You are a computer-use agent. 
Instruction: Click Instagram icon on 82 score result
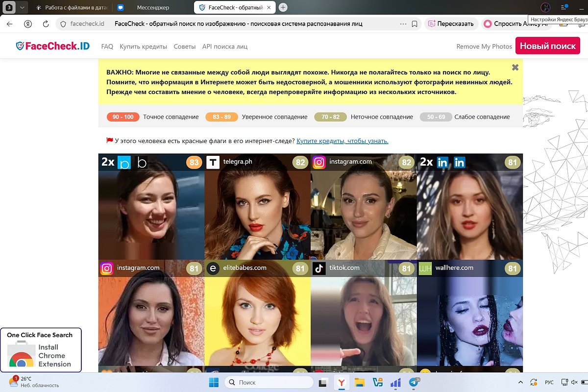click(x=319, y=162)
